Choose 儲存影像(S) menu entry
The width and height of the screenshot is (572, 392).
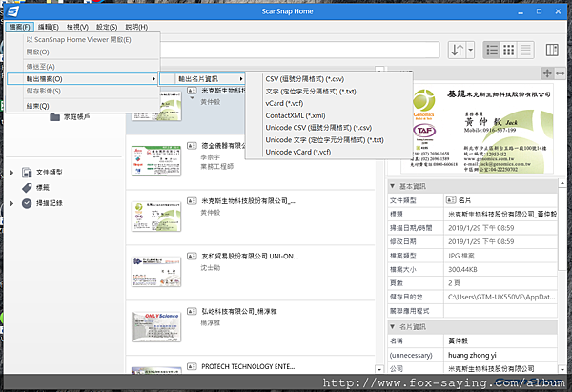tap(84, 91)
